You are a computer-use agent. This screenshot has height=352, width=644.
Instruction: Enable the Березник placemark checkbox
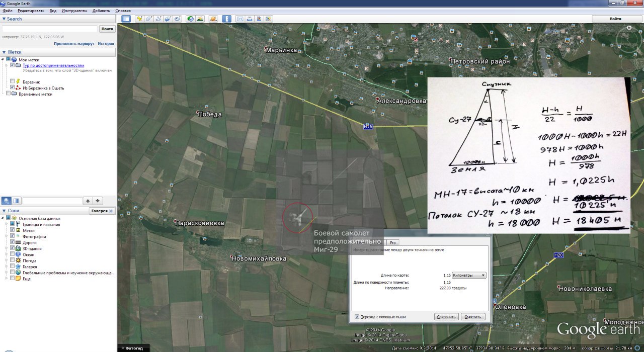coord(13,81)
